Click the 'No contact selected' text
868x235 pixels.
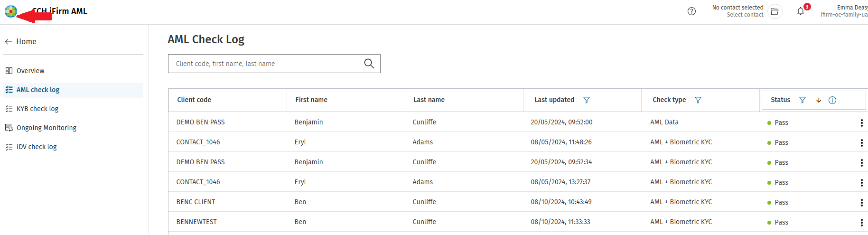click(737, 8)
